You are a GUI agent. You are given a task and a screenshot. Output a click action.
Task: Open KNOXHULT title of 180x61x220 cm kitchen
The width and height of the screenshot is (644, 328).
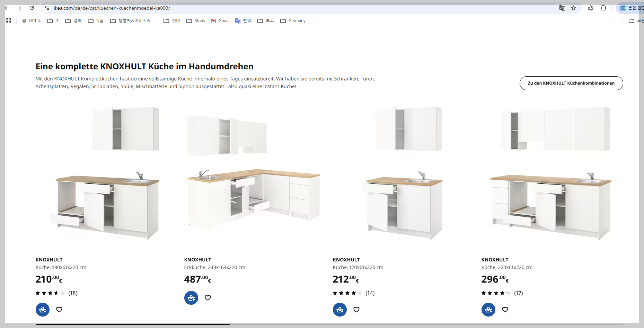click(x=49, y=260)
